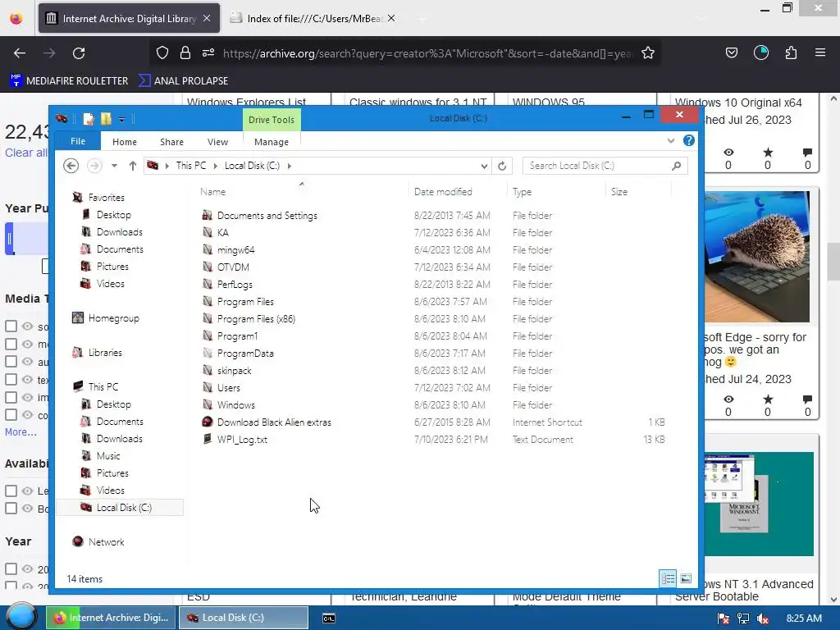Screen dimensions: 840x630
Task: Tick the first Availability checkbox
Action: [11, 491]
